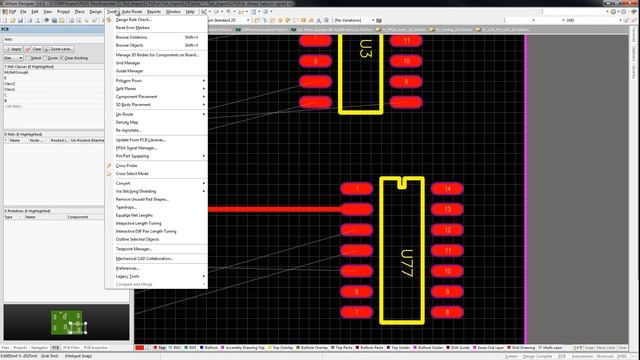The height and width of the screenshot is (360, 640).
Task: Expand Pin/Part Swapping submenu
Action: coord(156,156)
